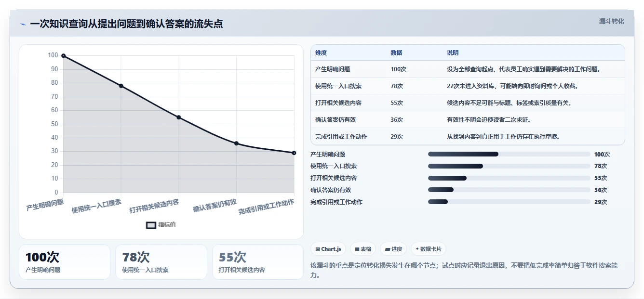644x299 pixels.
Task: Click the 产生明确问题 progress bar
Action: point(509,154)
